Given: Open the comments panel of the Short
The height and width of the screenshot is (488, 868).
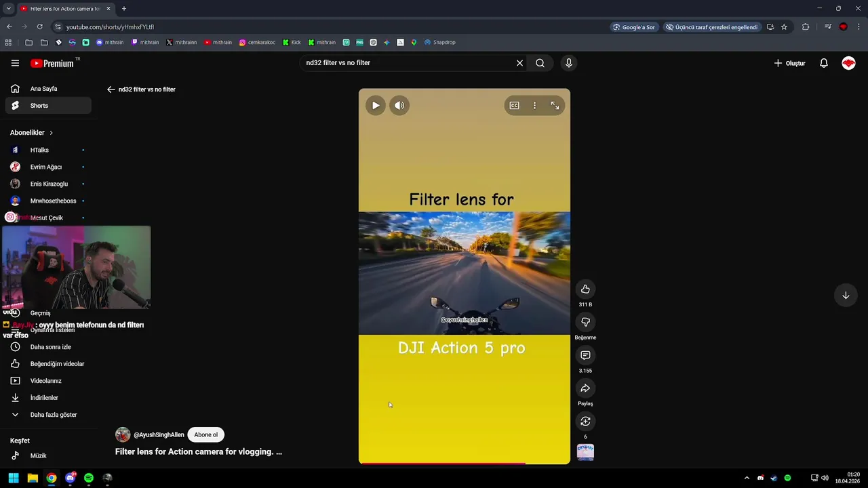Looking at the screenshot, I should (585, 355).
